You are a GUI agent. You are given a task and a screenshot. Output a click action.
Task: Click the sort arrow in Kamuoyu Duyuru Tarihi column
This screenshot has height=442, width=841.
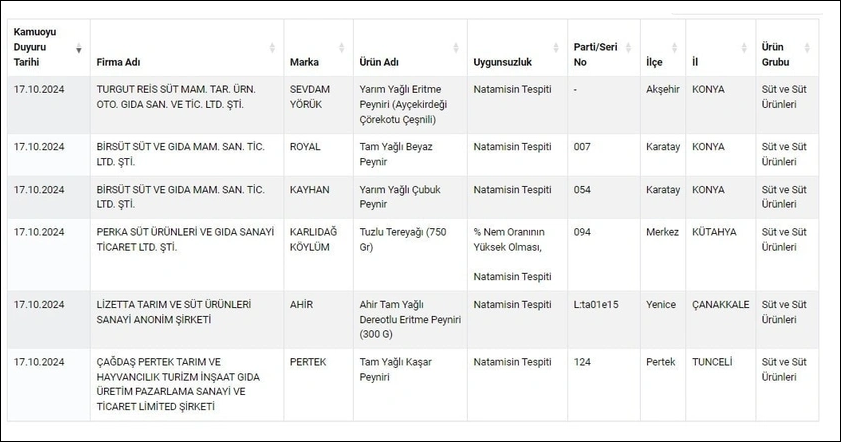click(x=79, y=48)
